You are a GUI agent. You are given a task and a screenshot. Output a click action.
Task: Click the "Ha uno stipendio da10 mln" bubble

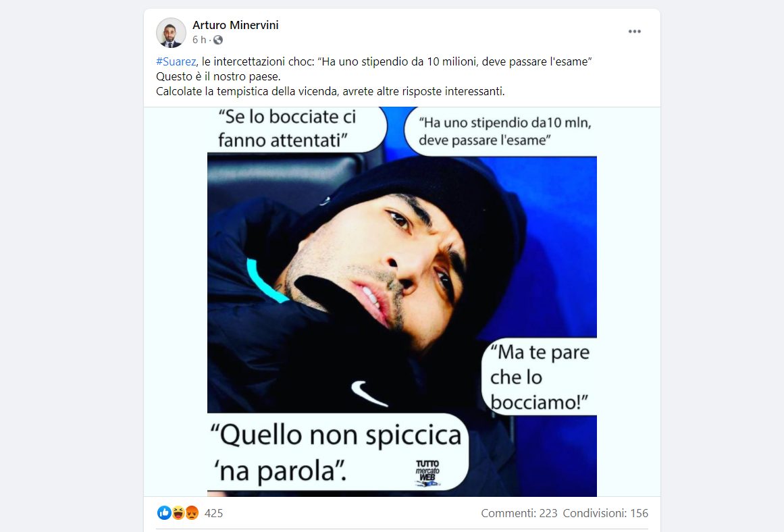tap(500, 132)
